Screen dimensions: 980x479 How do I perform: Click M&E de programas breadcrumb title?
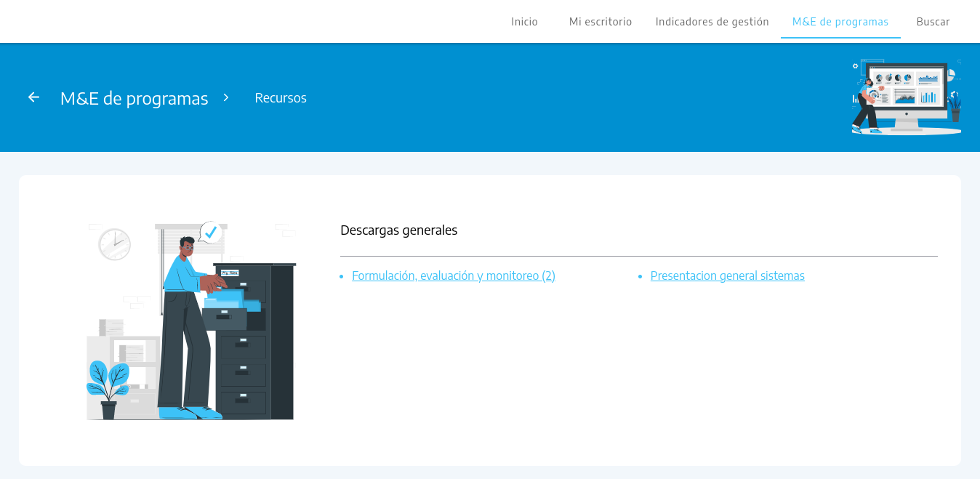tap(134, 98)
